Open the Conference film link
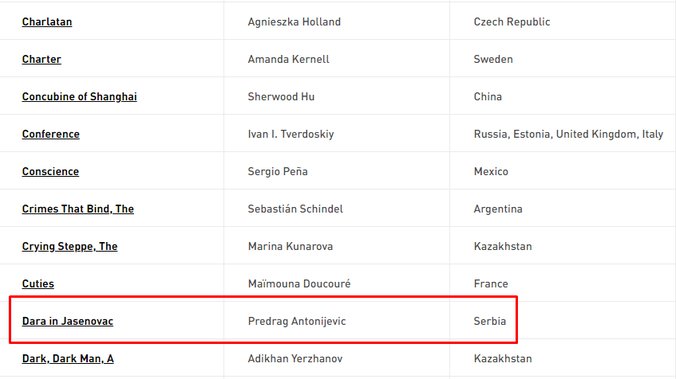This screenshot has width=676, height=379. click(x=51, y=134)
